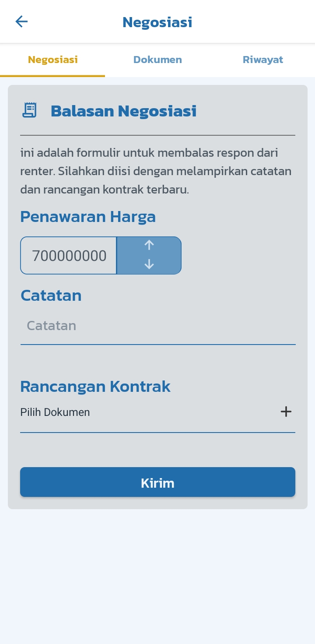The image size is (315, 644).
Task: Submit the form with Kirim button
Action: coord(157,482)
